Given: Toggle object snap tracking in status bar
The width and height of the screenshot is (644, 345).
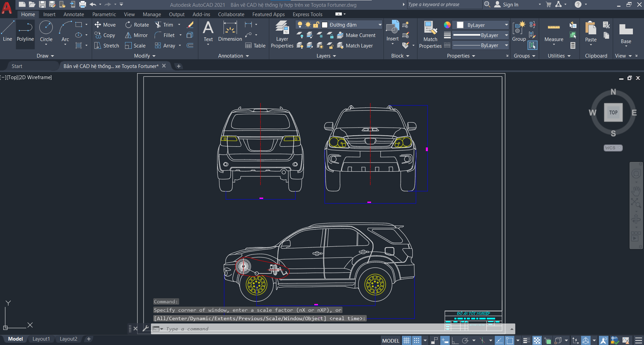Looking at the screenshot, I should click(499, 341).
